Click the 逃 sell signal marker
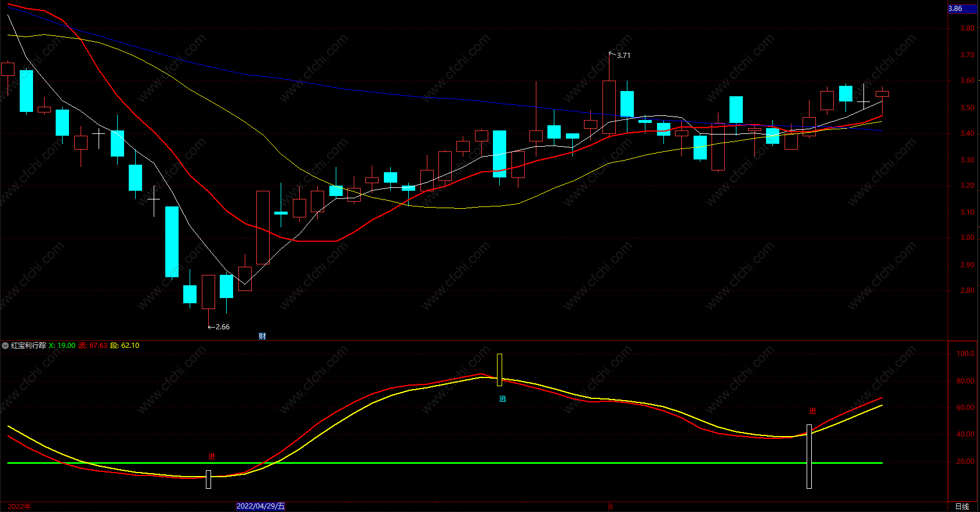 502,399
